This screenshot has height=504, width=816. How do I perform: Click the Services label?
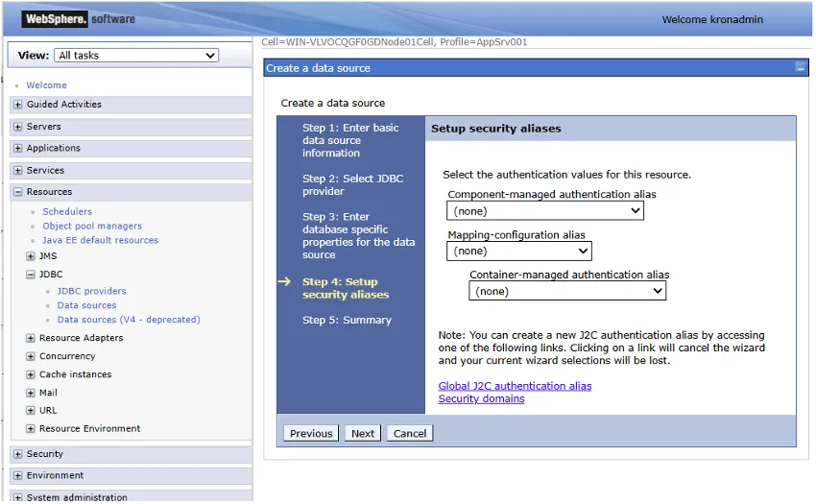click(x=45, y=171)
